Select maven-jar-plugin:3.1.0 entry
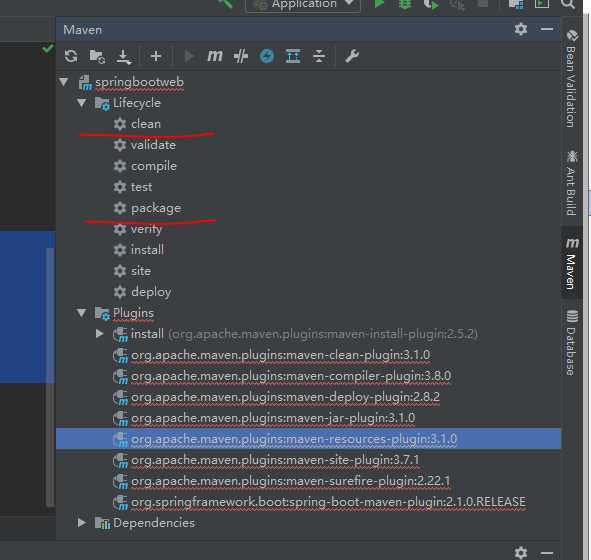The width and height of the screenshot is (591, 560). click(273, 418)
